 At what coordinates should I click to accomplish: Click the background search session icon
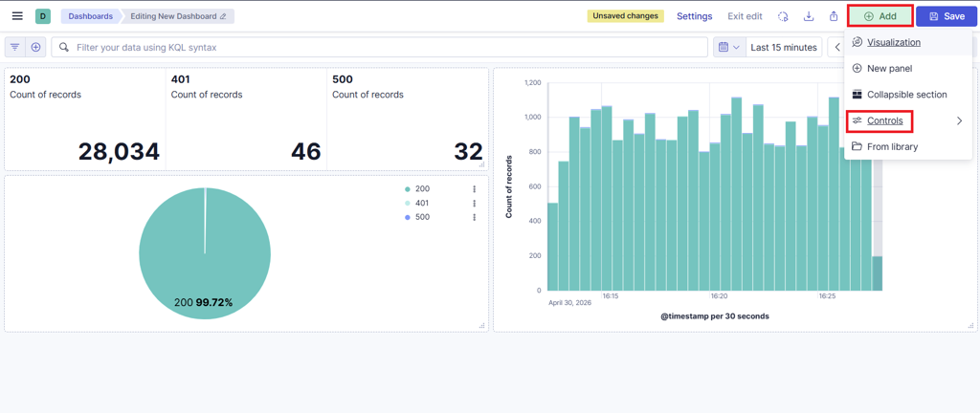click(x=783, y=16)
